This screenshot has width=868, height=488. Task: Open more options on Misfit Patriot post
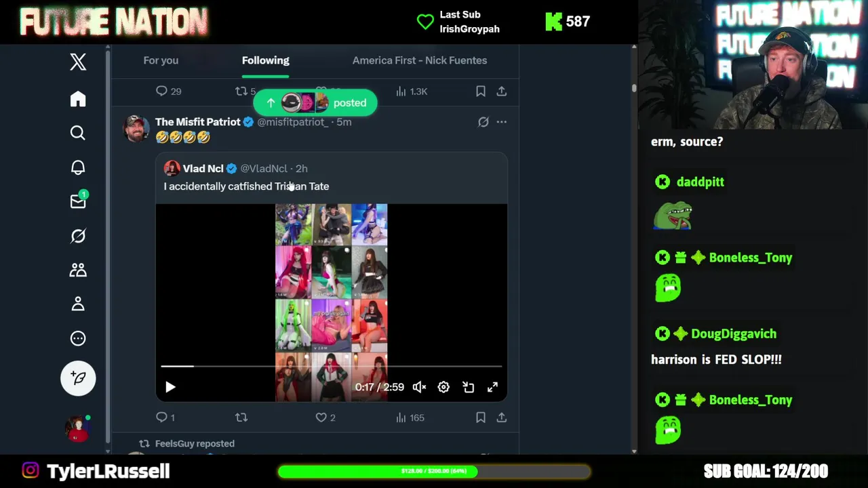[502, 122]
